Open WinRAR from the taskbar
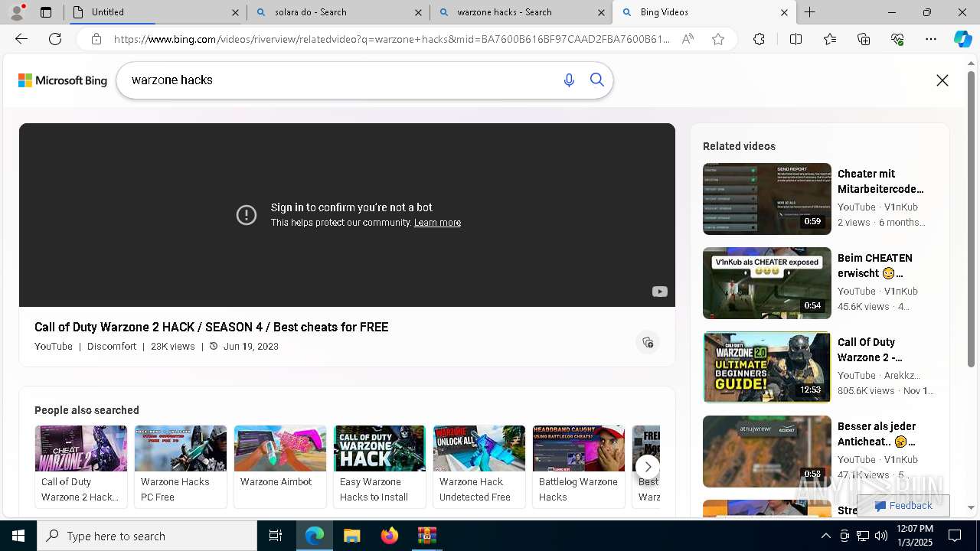 426,536
